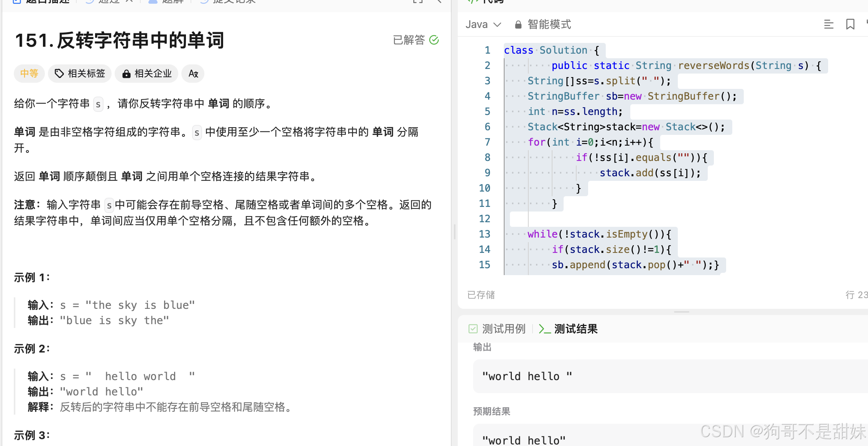Toggle the 智能模式 smart mode
This screenshot has height=446, width=868.
pos(549,25)
